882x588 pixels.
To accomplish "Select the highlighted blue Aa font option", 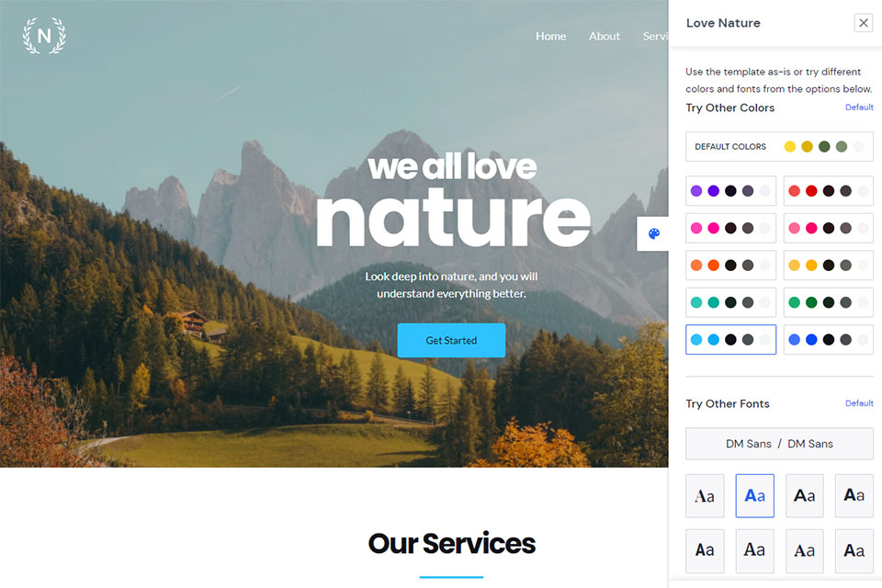I will pyautogui.click(x=755, y=496).
